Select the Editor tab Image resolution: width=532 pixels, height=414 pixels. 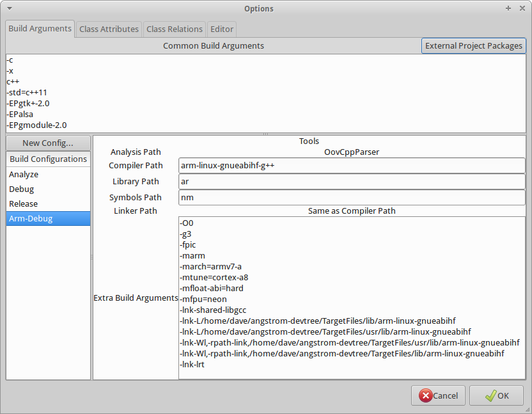click(x=222, y=29)
